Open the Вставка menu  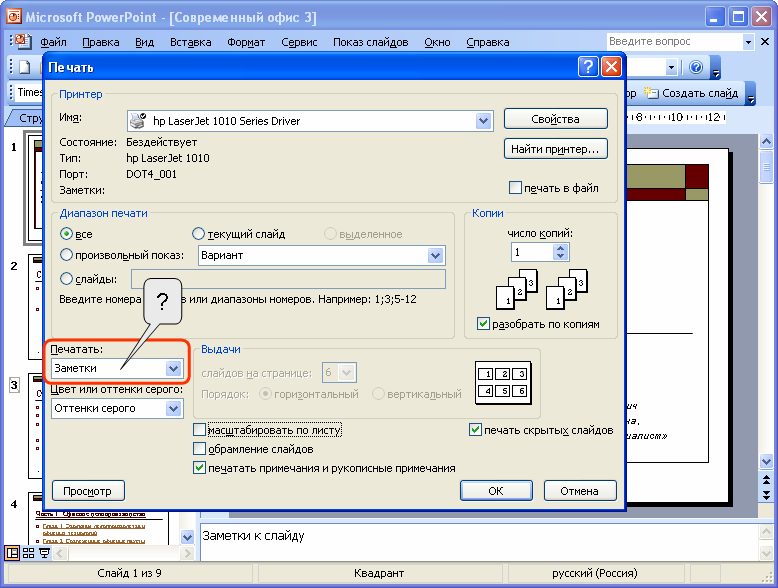pos(191,42)
